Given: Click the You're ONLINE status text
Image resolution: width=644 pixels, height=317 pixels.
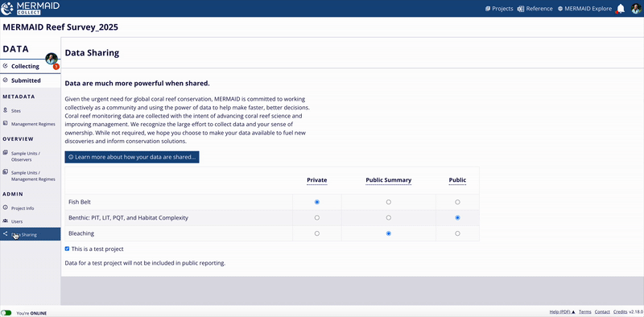Looking at the screenshot, I should click(x=31, y=313).
